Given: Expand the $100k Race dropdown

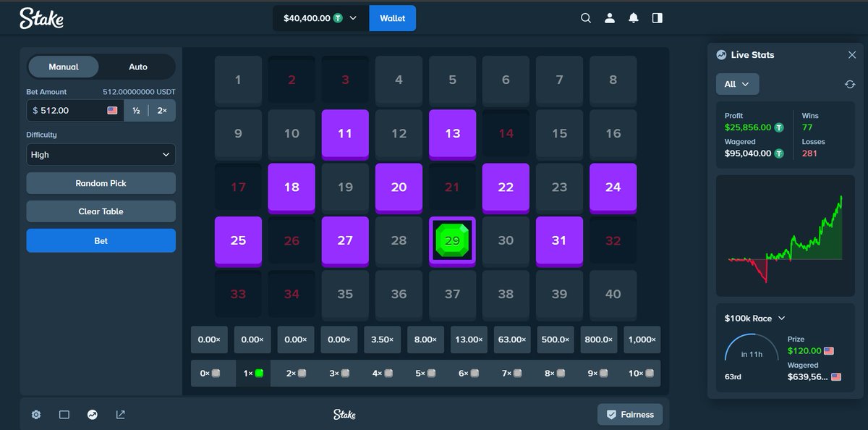Looking at the screenshot, I should 754,319.
